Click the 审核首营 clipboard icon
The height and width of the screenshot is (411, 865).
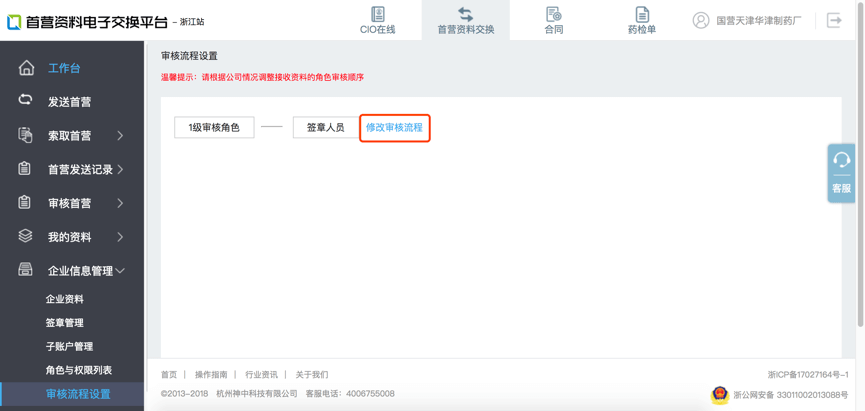pos(25,202)
